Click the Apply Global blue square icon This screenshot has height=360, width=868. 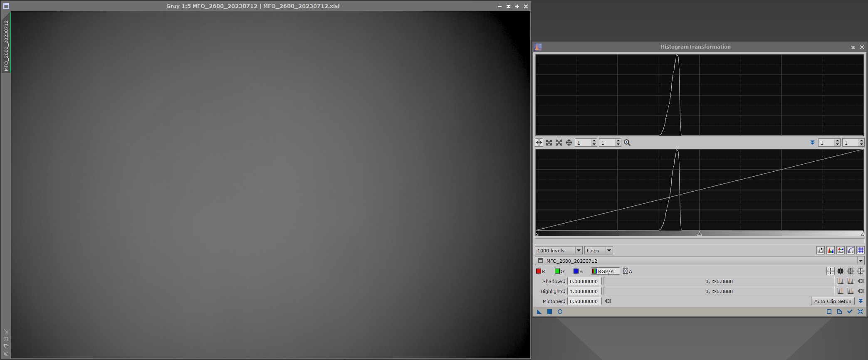click(x=549, y=311)
